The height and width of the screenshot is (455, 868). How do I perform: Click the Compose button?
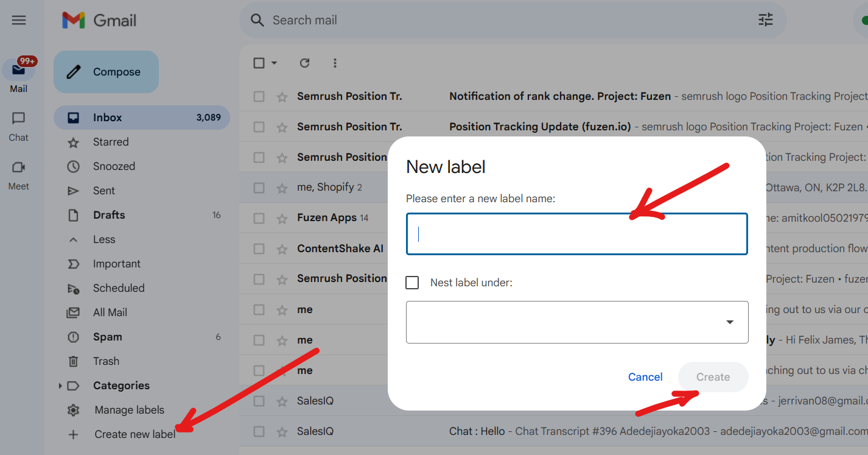(106, 72)
